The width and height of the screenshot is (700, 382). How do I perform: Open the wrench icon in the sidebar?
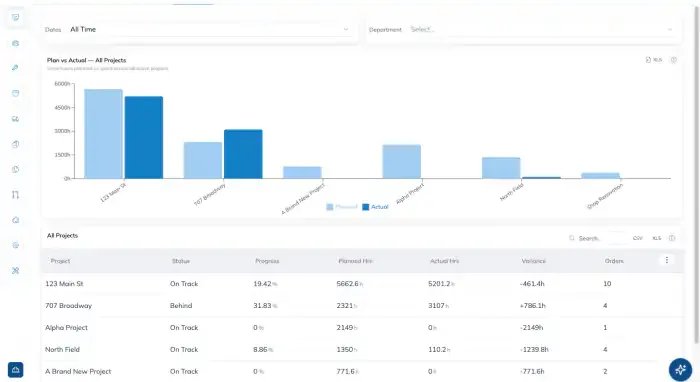(16, 68)
